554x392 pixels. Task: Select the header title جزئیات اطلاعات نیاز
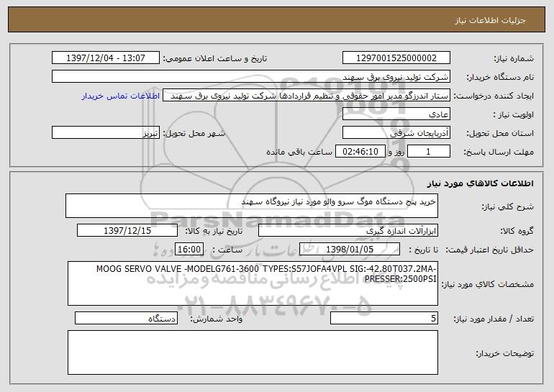point(490,20)
